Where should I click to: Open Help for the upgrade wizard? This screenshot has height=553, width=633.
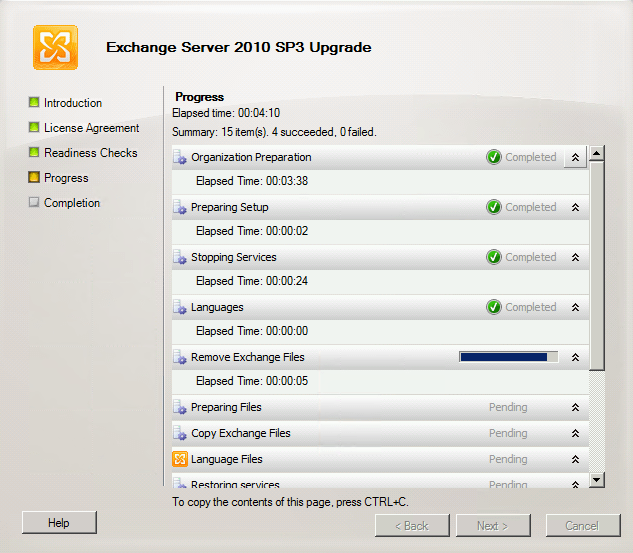[x=59, y=523]
